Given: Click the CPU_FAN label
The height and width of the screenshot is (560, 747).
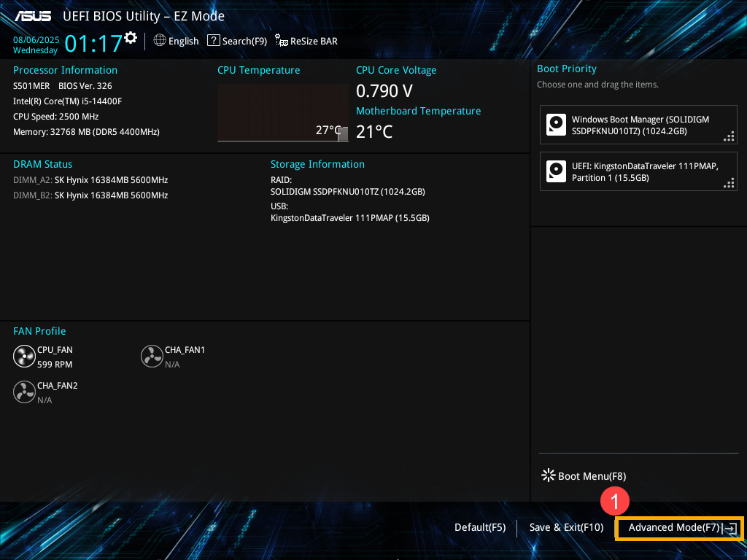Looking at the screenshot, I should (55, 350).
